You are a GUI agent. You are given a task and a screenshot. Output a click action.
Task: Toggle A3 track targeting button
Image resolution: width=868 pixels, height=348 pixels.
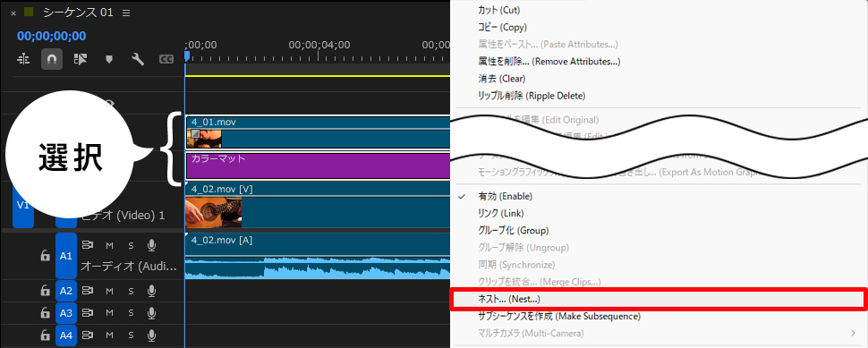click(66, 313)
